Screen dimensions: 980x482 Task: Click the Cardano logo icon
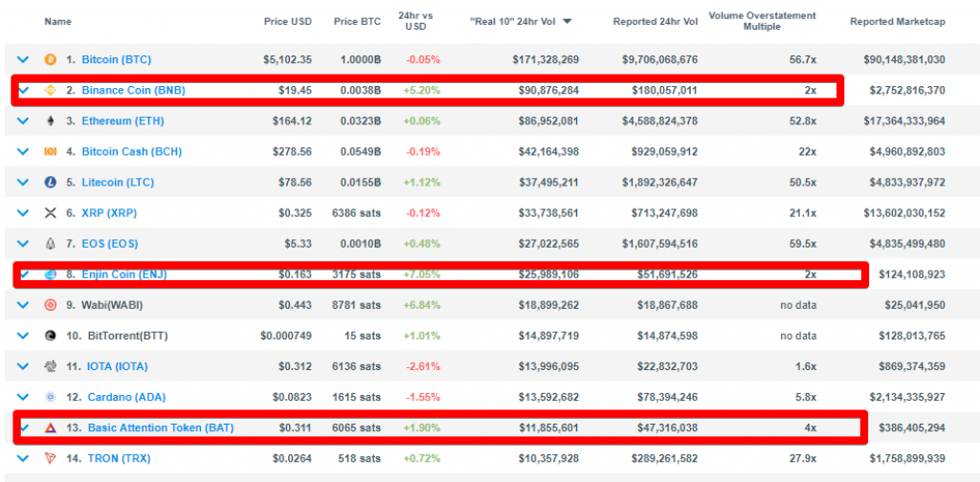pos(50,397)
